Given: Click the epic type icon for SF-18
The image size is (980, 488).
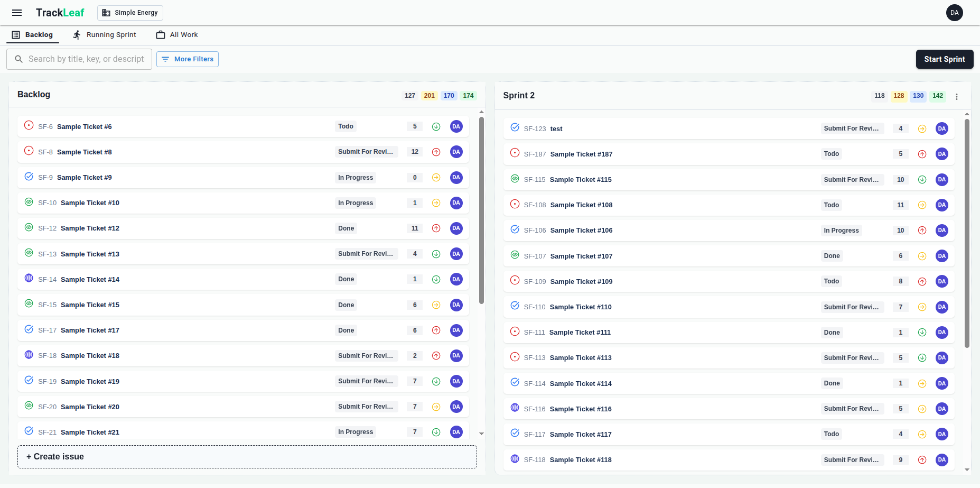Looking at the screenshot, I should pyautogui.click(x=29, y=354).
